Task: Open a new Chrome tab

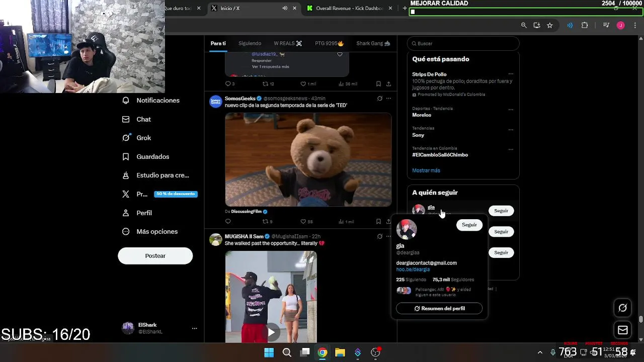Action: click(405, 8)
